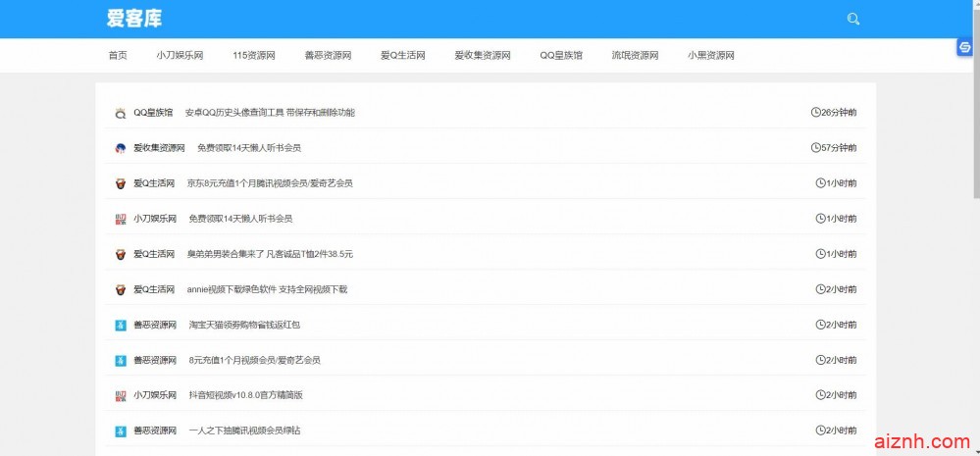Open the 安卓QQ历史头像查询工具 article
Viewport: 980px width, 456px height.
click(x=270, y=113)
